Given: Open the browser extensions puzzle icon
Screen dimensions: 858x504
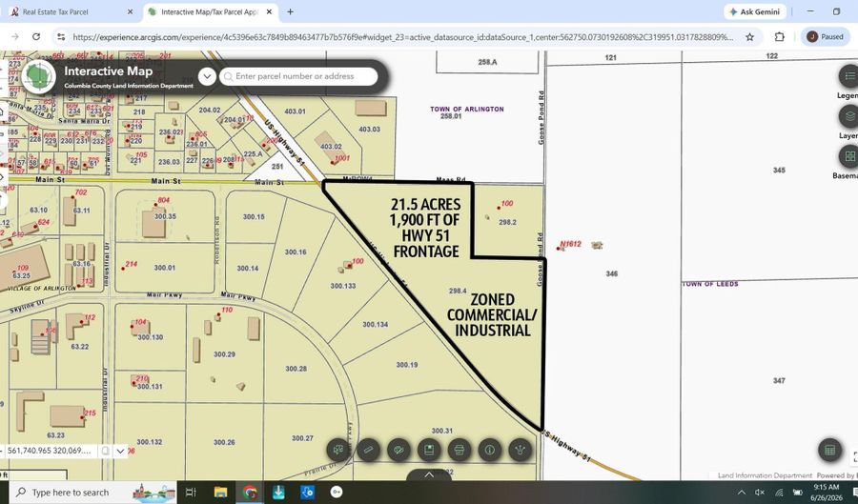Looking at the screenshot, I should pos(779,36).
